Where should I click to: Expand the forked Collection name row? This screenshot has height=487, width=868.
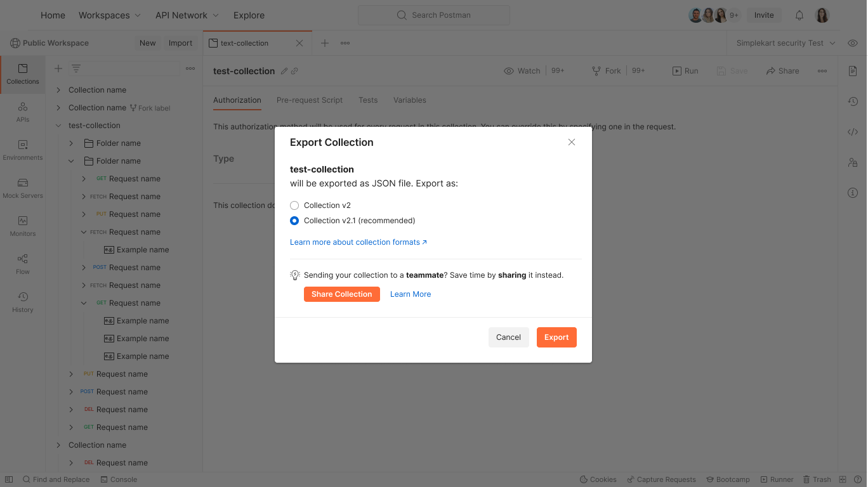coord(58,108)
